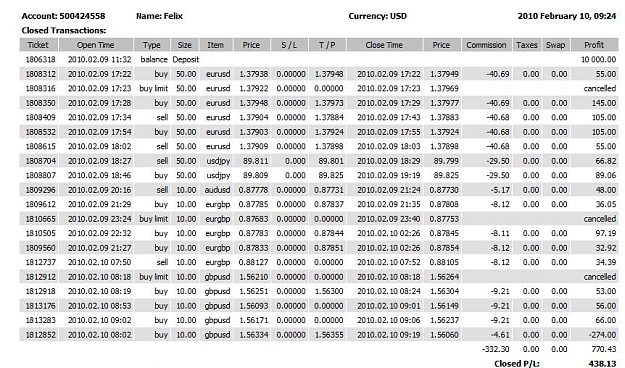
Task: Click ticket 1808532 cell
Action: (41, 132)
